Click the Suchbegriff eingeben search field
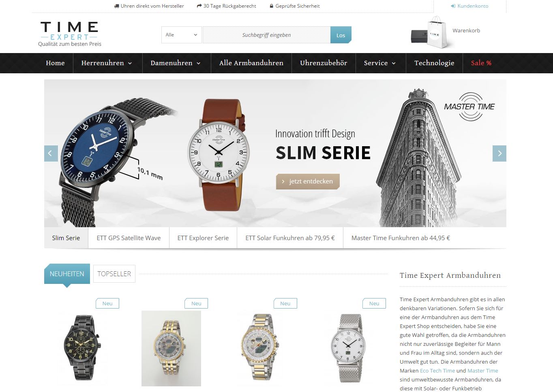 [x=266, y=35]
